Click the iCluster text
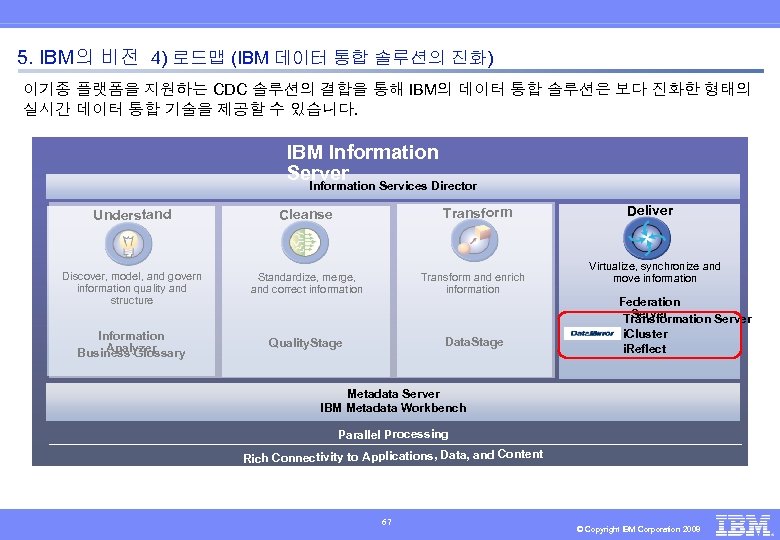The height and width of the screenshot is (540, 780). (x=645, y=334)
